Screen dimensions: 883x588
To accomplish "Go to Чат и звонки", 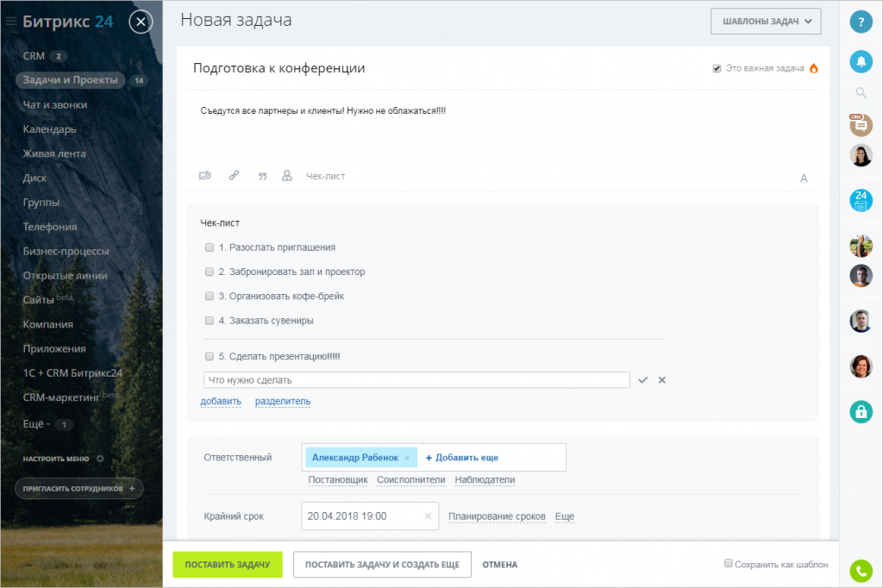I will tap(55, 105).
